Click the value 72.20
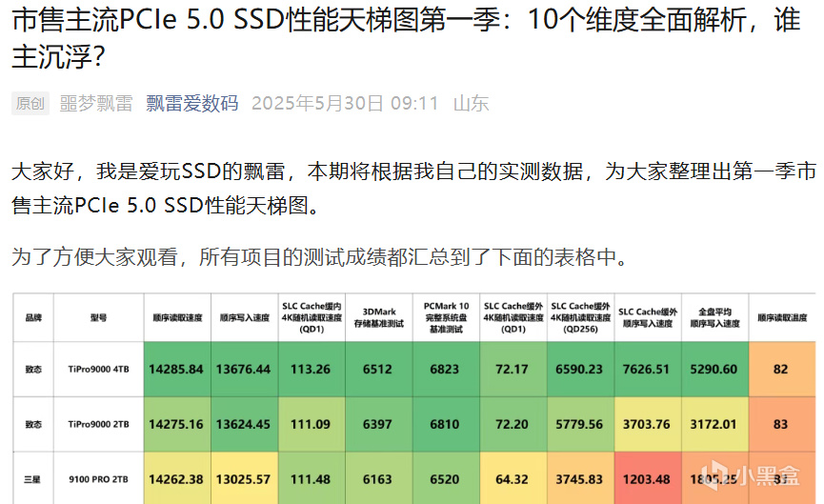824x504 pixels. click(x=512, y=424)
